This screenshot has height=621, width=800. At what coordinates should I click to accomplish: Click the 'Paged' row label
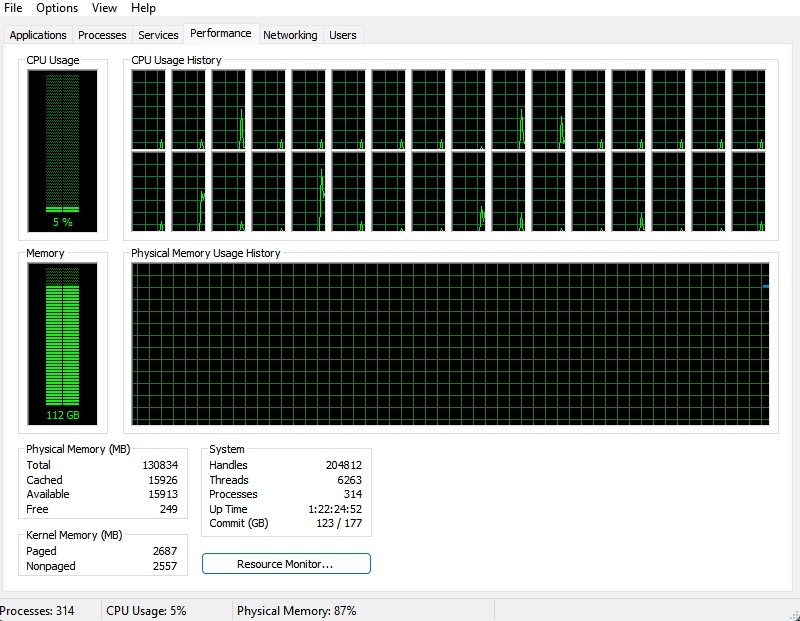41,552
